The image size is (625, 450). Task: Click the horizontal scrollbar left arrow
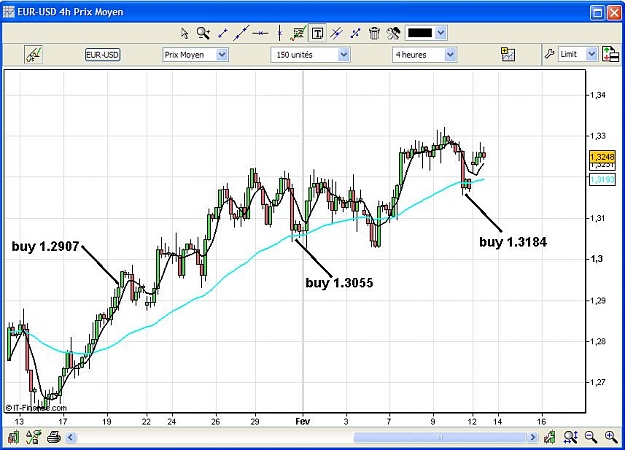tap(71, 438)
